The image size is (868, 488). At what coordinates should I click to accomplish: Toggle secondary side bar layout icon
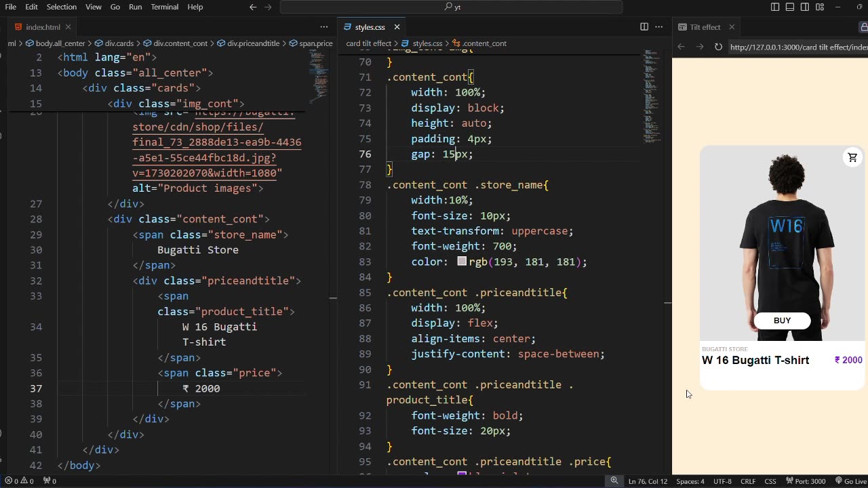805,7
